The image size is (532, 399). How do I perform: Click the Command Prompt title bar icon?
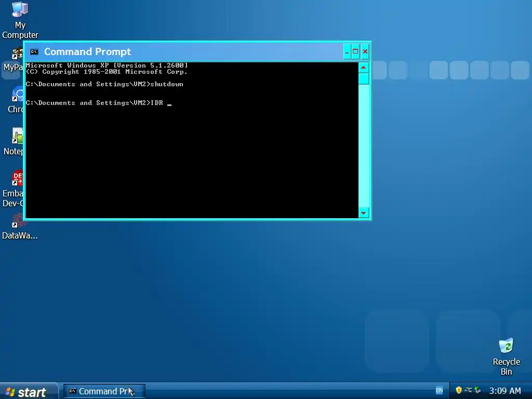click(x=34, y=51)
